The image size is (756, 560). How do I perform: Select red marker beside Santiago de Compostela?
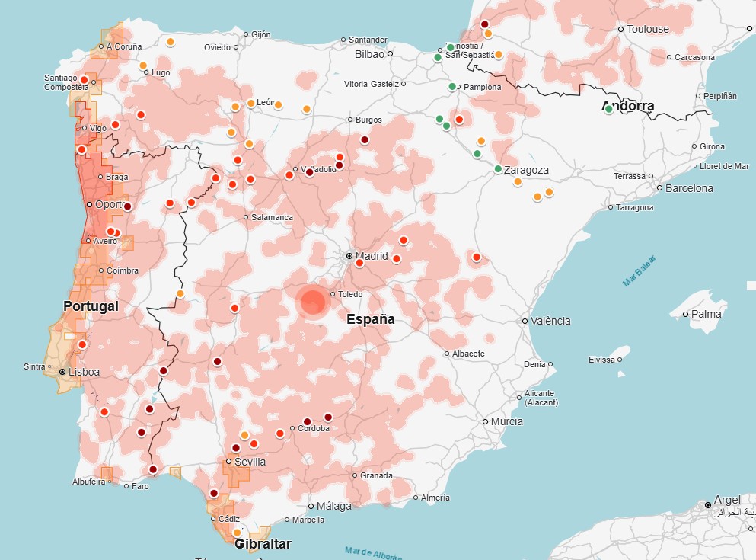(84, 80)
